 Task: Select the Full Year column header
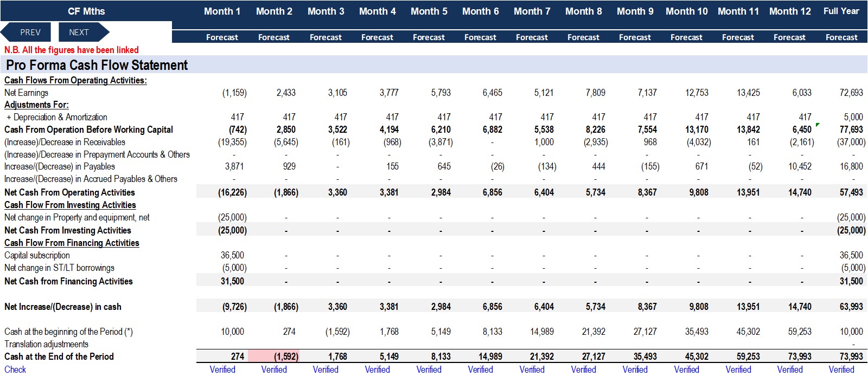coord(841,11)
